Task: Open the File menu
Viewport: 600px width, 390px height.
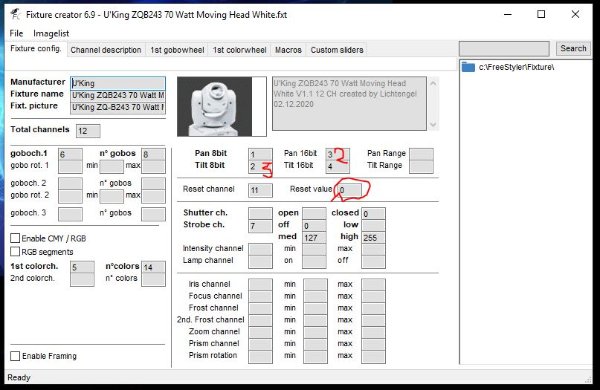Action: tap(16, 33)
